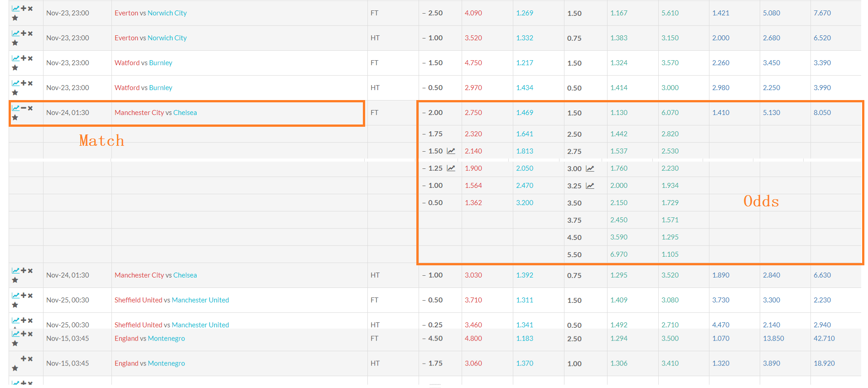This screenshot has height=388, width=868.
Task: Open Watford link in the FT row
Action: [x=127, y=63]
